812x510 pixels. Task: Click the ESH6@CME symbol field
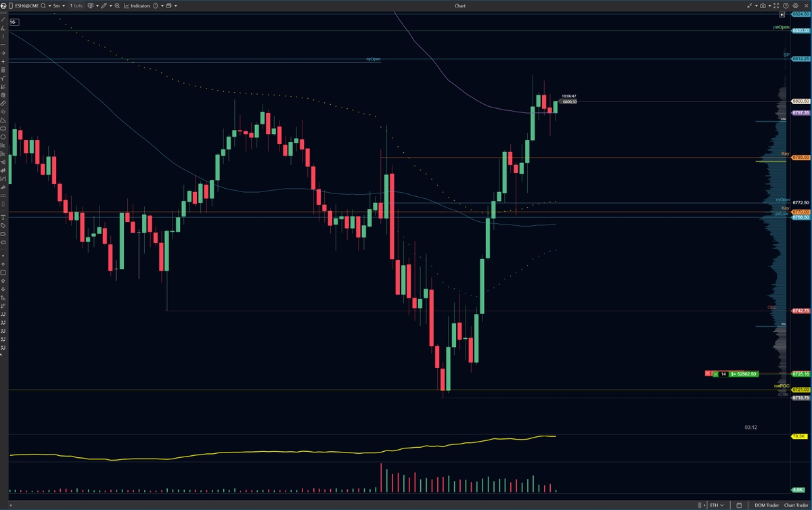pos(27,5)
